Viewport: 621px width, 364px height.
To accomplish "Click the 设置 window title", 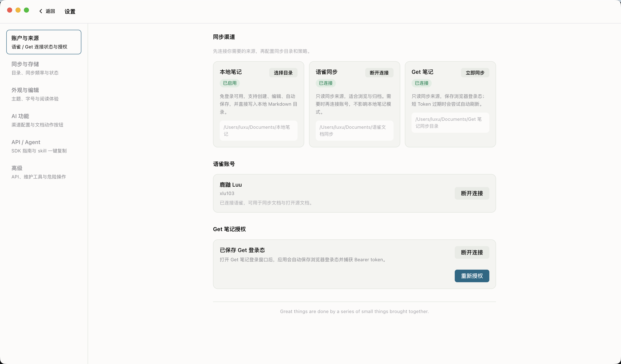I will point(70,11).
